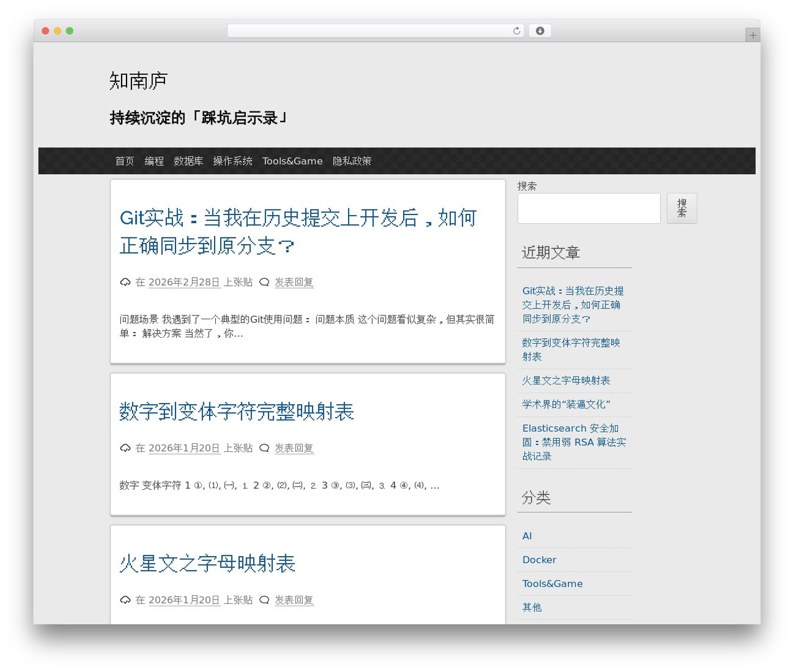Click the 2026年2月28日 date link
The image size is (794, 672).
coord(184,283)
